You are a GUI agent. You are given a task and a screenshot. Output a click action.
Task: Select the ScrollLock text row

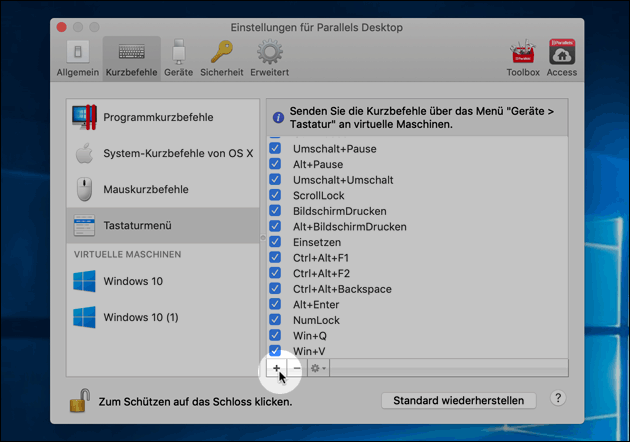point(319,196)
